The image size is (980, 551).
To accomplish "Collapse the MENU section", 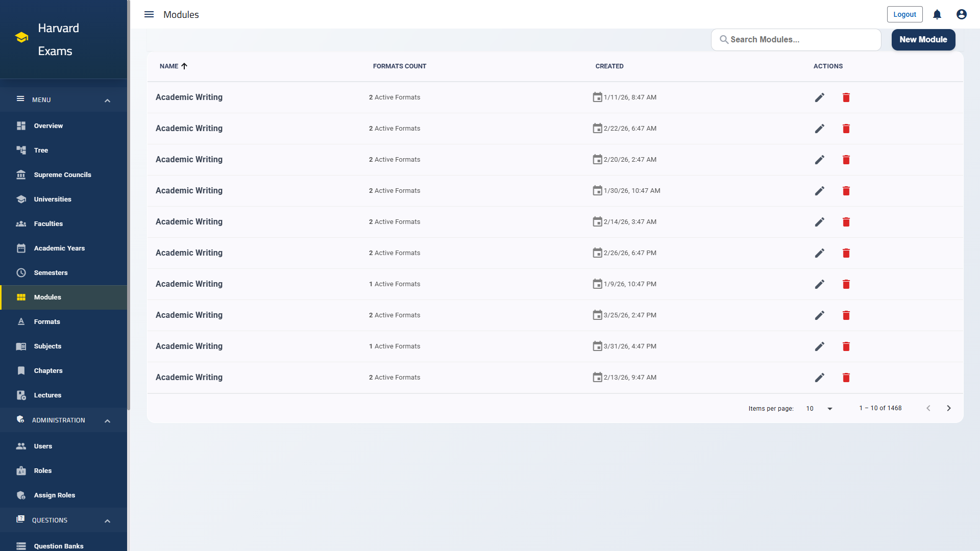I will coord(107,100).
